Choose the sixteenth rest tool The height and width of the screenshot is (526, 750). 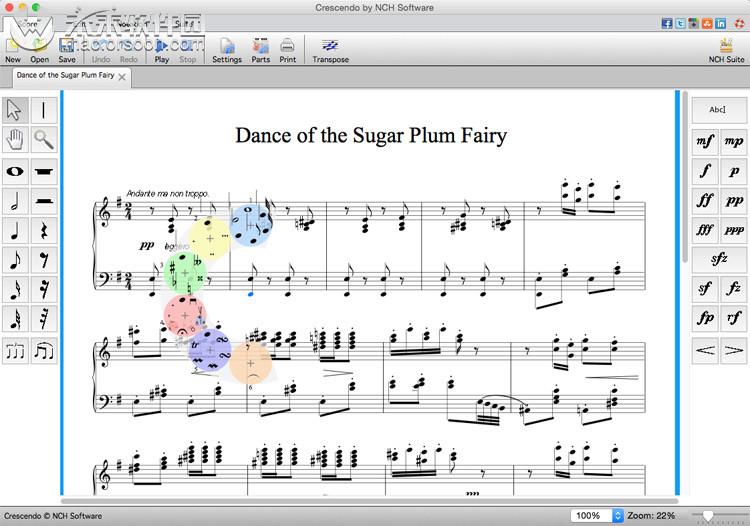click(44, 290)
